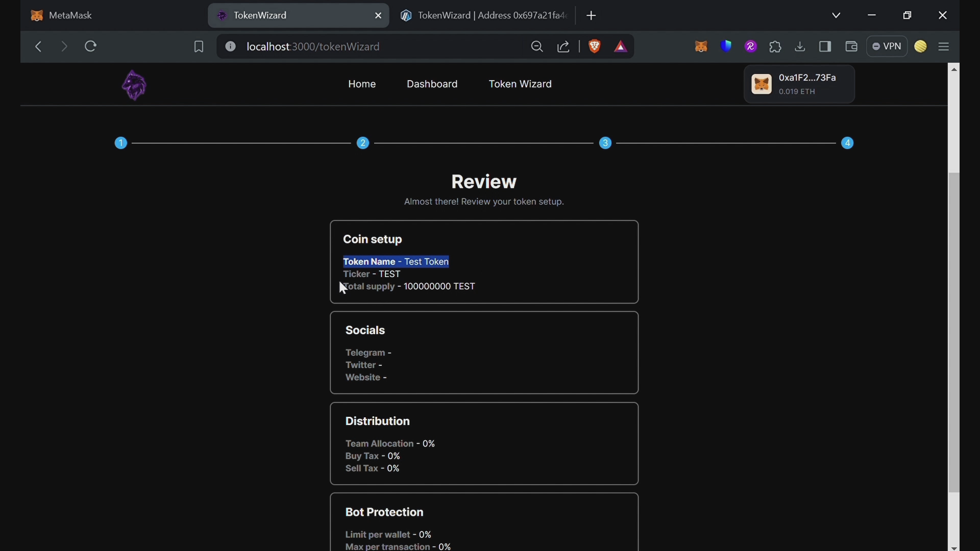Open the Token Wizard nav link
The height and width of the screenshot is (551, 980).
(x=520, y=84)
